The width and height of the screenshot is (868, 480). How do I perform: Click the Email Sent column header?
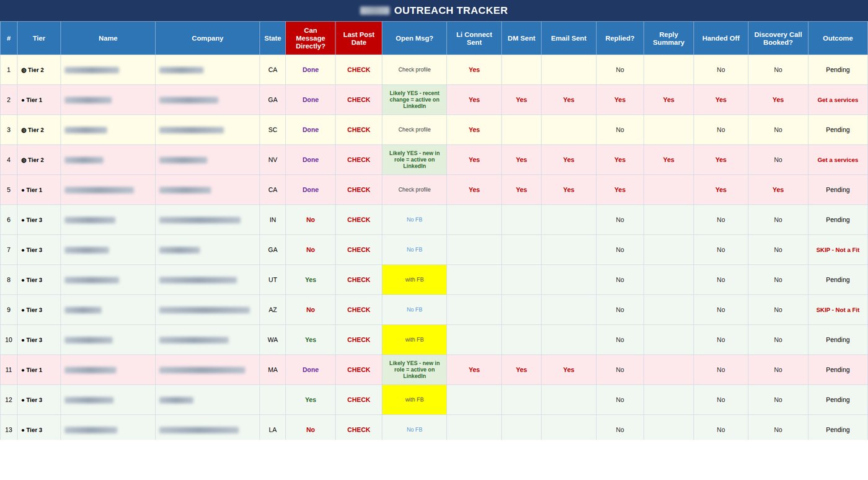coord(569,38)
